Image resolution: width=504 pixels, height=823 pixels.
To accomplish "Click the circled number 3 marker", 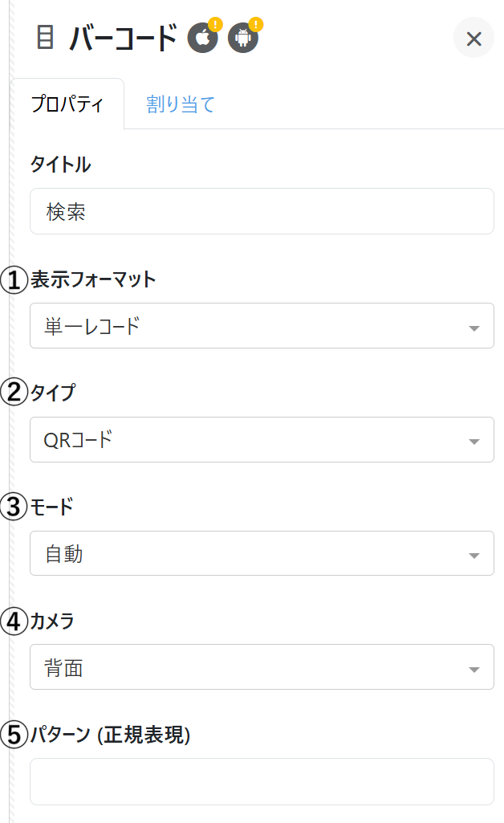I will (14, 507).
